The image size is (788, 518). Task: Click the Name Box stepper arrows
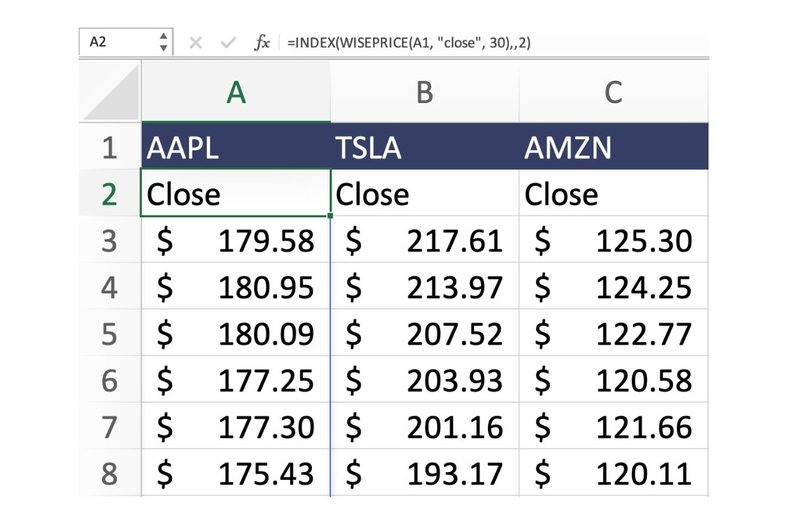pyautogui.click(x=164, y=43)
